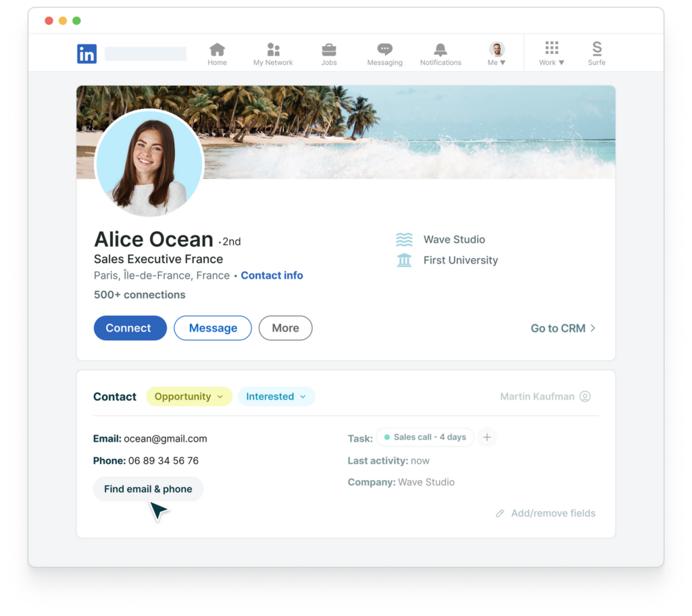The width and height of the screenshot is (692, 616).
Task: Open the Jobs section
Action: 329,53
